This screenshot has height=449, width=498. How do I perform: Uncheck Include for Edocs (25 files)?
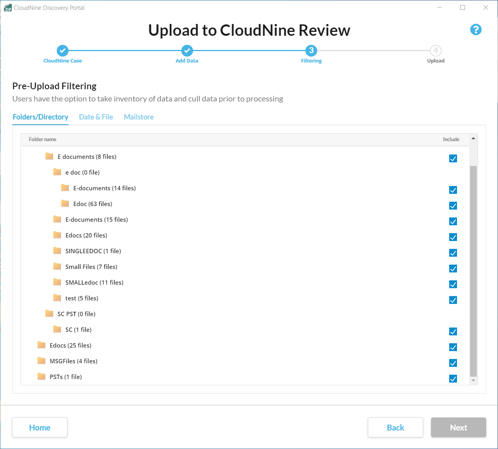453,347
